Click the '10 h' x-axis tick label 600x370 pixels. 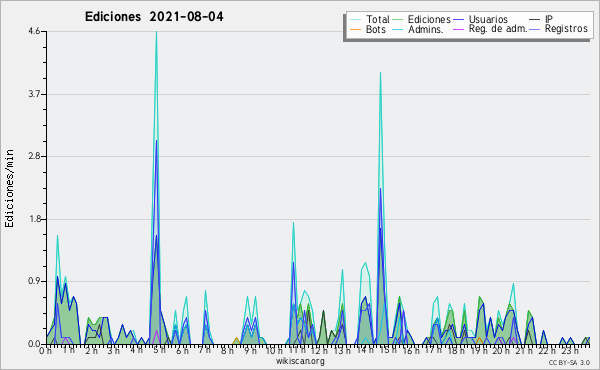[x=274, y=351]
